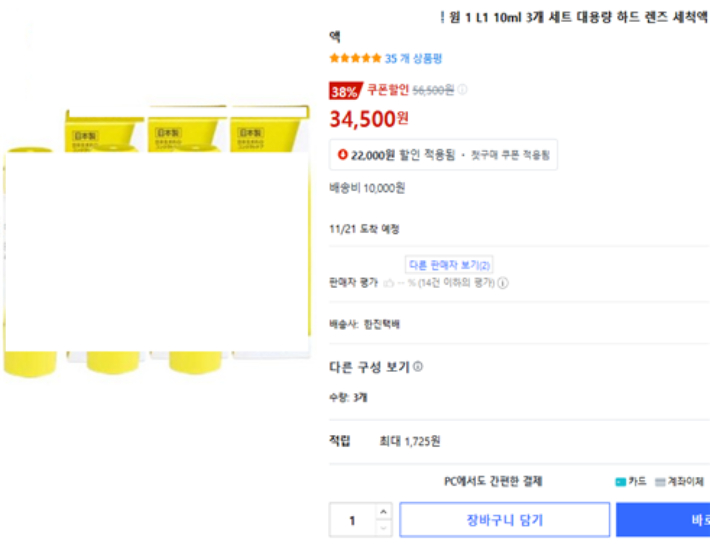710x546 pixels.
Task: Click the blue 바로 purchase button
Action: (663, 520)
